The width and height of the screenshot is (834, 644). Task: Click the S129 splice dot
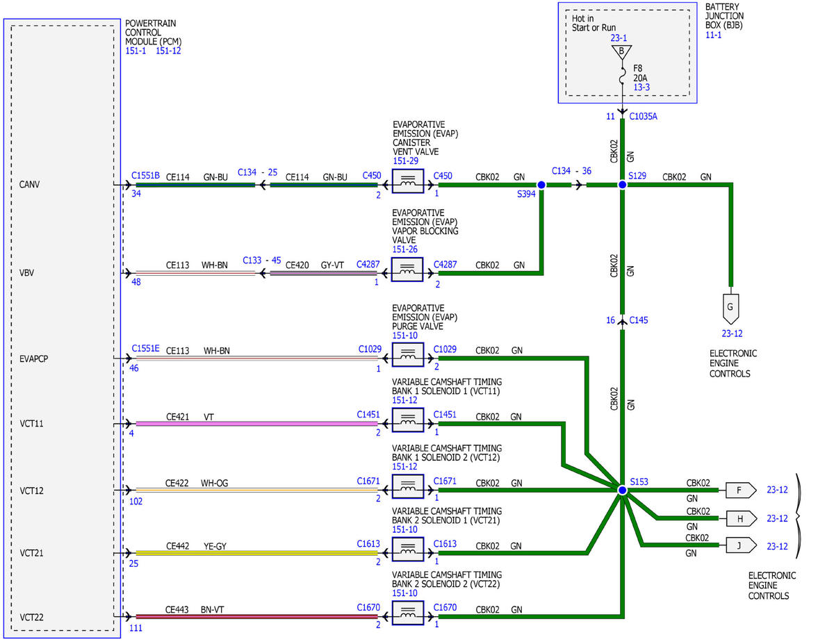coord(622,185)
